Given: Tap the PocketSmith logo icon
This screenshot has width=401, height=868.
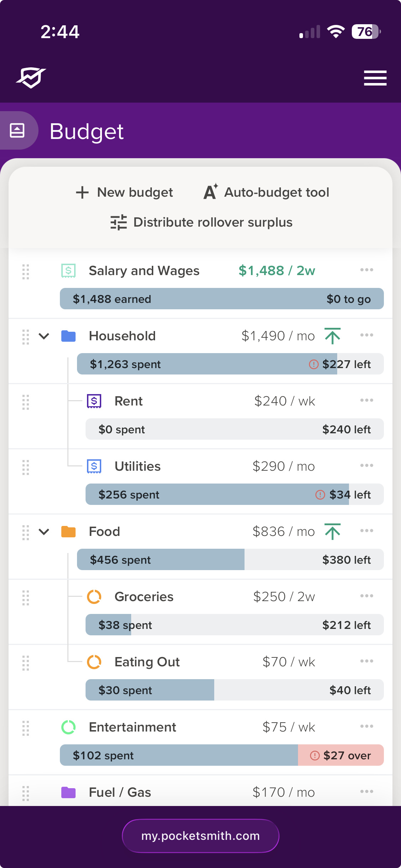Looking at the screenshot, I should coord(31,77).
